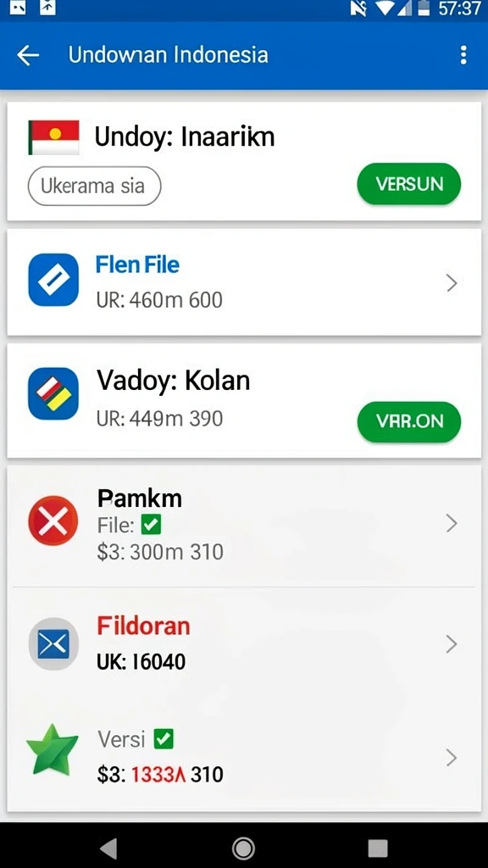
Task: Open the three-dot overflow menu
Action: pyautogui.click(x=463, y=55)
